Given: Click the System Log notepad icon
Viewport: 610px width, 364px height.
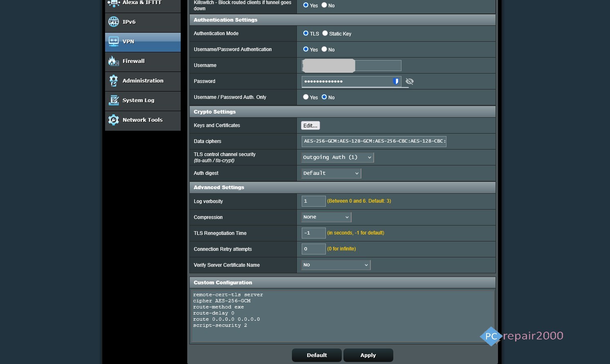Looking at the screenshot, I should [114, 100].
